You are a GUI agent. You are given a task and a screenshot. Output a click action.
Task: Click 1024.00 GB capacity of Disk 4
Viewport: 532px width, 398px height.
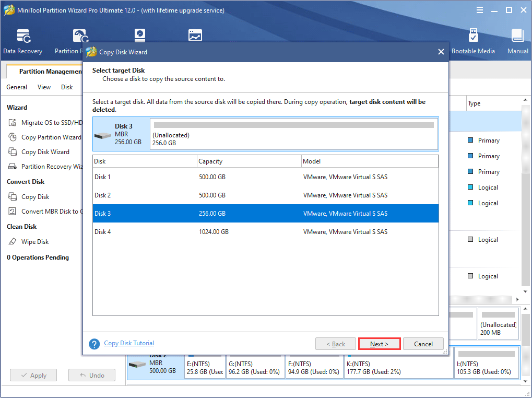click(214, 232)
